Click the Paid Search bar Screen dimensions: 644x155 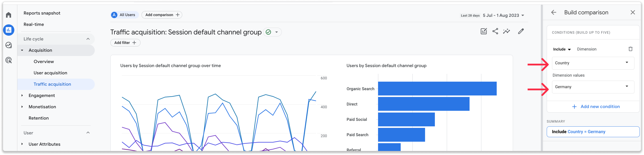pyautogui.click(x=401, y=135)
